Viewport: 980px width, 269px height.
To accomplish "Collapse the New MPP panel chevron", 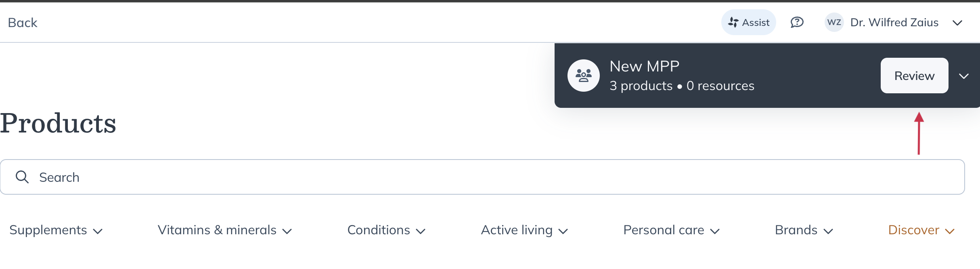I will point(964,76).
